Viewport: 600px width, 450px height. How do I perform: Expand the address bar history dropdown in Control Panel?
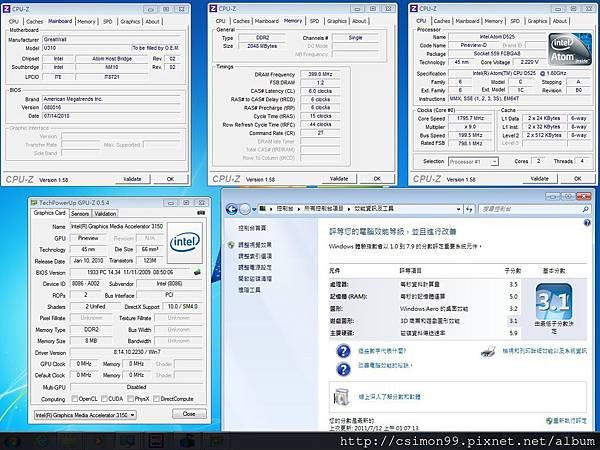pos(458,209)
